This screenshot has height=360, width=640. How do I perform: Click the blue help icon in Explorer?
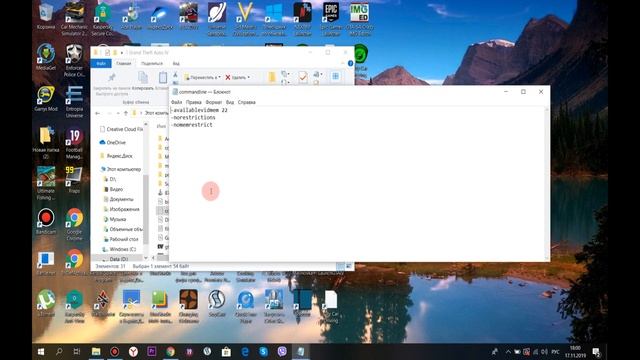(350, 63)
